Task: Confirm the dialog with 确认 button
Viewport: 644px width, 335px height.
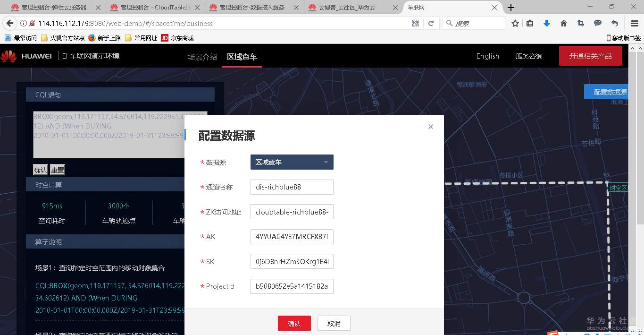Action: [x=294, y=323]
